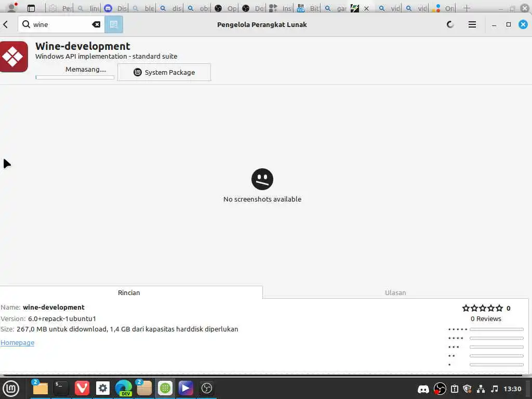Open the Linux Mint start menu
Viewport: 532px width, 399px height.
pos(11,389)
